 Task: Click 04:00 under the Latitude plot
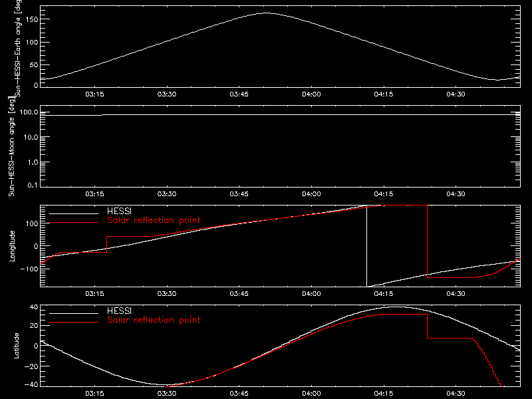click(311, 394)
